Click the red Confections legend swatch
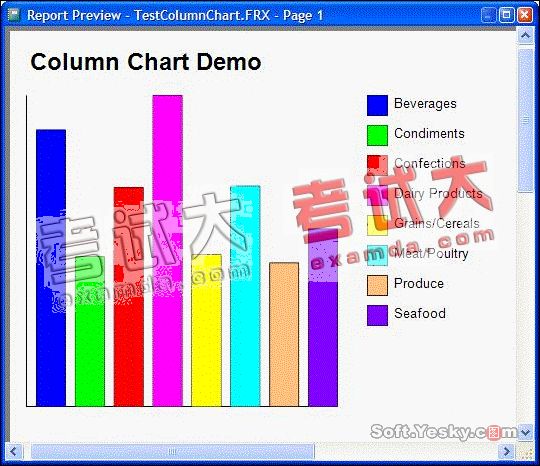This screenshot has height=466, width=540. [377, 165]
